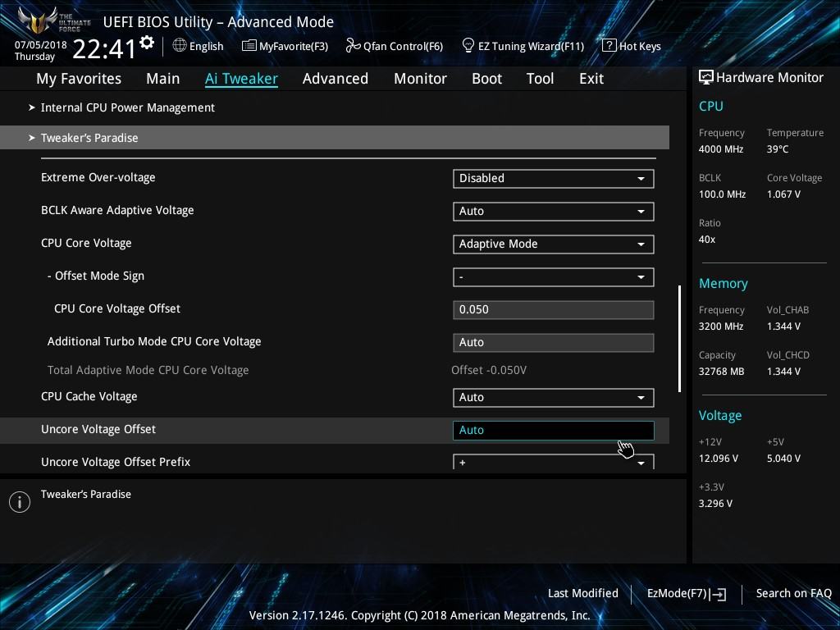Click Additional Turbo Mode CPU Core Voltage field
Viewport: 840px width, 630px height.
[554, 342]
